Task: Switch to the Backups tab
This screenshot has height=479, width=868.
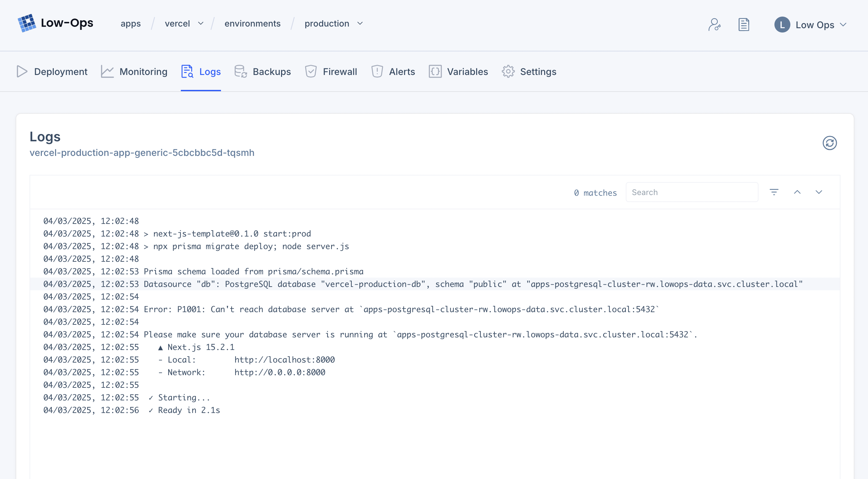Action: click(x=262, y=71)
